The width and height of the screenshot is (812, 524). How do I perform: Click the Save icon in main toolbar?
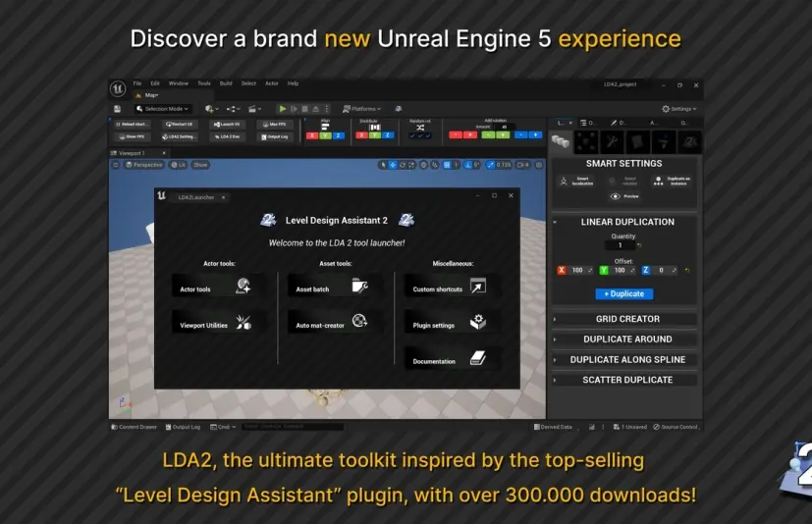click(118, 109)
